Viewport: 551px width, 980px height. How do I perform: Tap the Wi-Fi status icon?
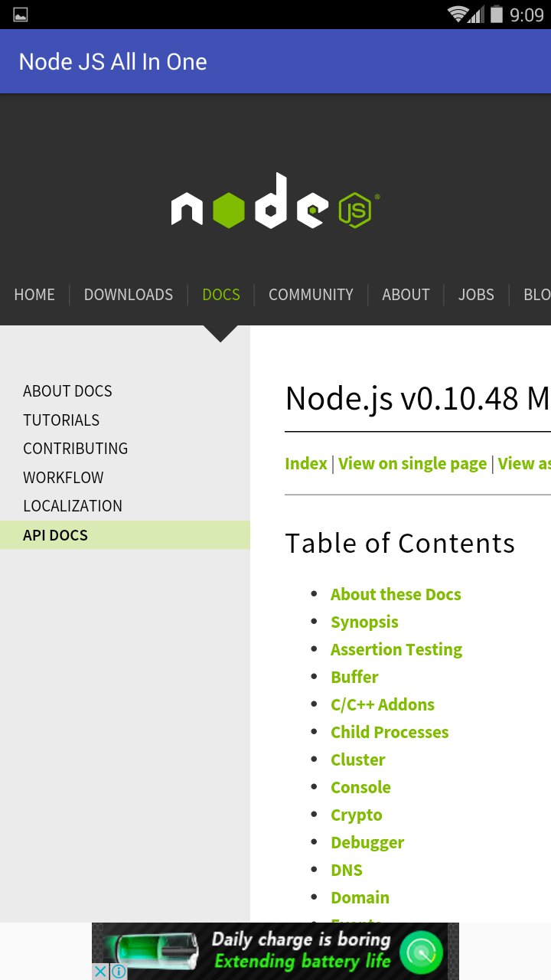pos(458,15)
